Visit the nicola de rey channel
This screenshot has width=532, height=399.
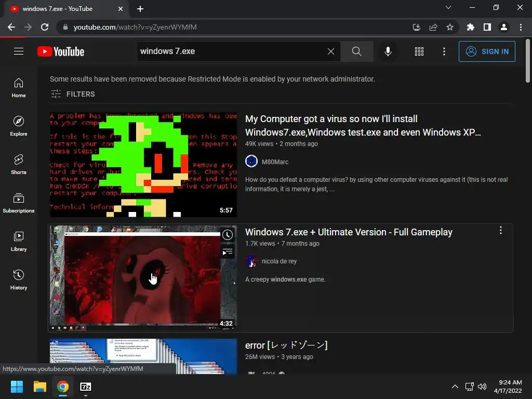click(279, 261)
